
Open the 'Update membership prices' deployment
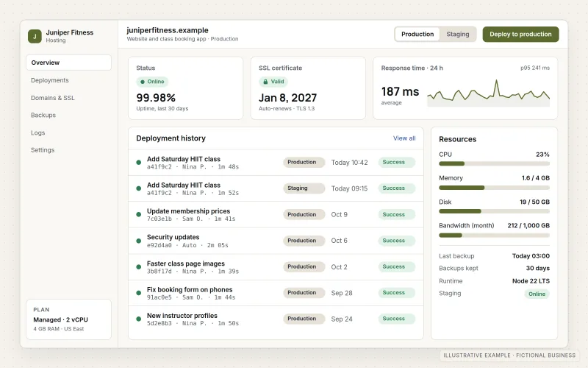188,211
